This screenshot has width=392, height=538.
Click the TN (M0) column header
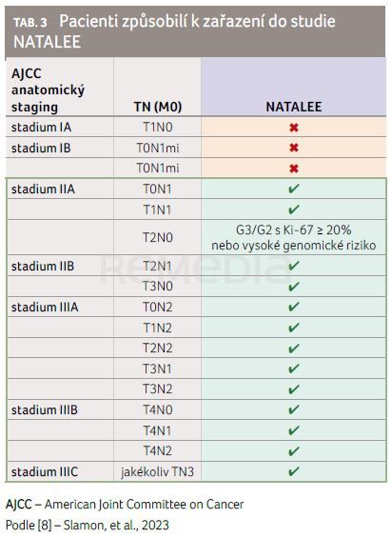[157, 107]
